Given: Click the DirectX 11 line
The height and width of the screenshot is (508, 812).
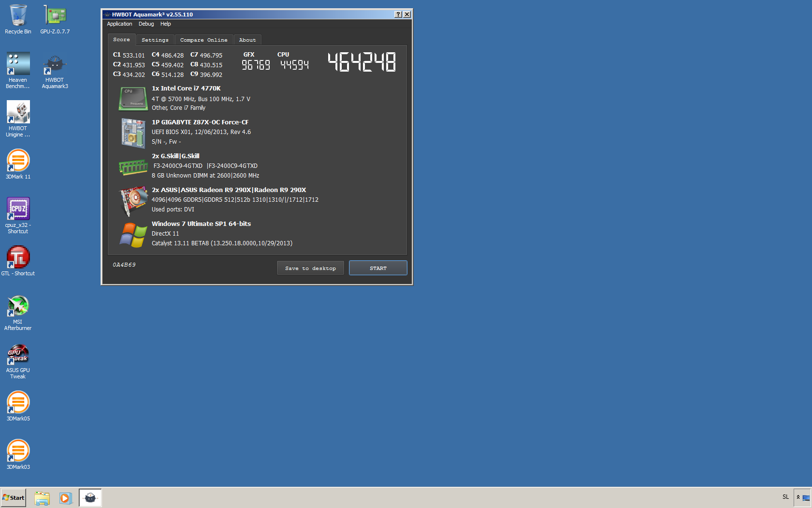Looking at the screenshot, I should 165,234.
